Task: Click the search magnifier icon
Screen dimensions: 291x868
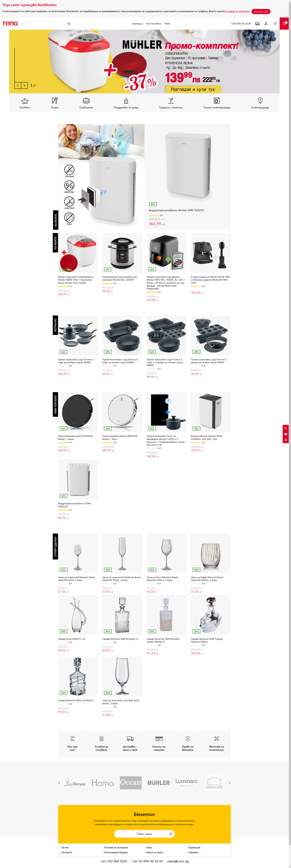Action: (69, 24)
